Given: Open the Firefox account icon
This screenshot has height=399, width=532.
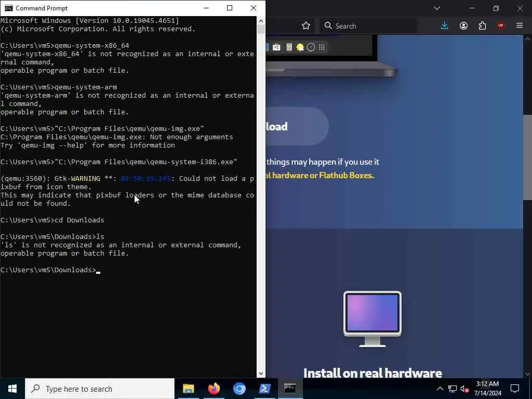Looking at the screenshot, I should pyautogui.click(x=463, y=26).
